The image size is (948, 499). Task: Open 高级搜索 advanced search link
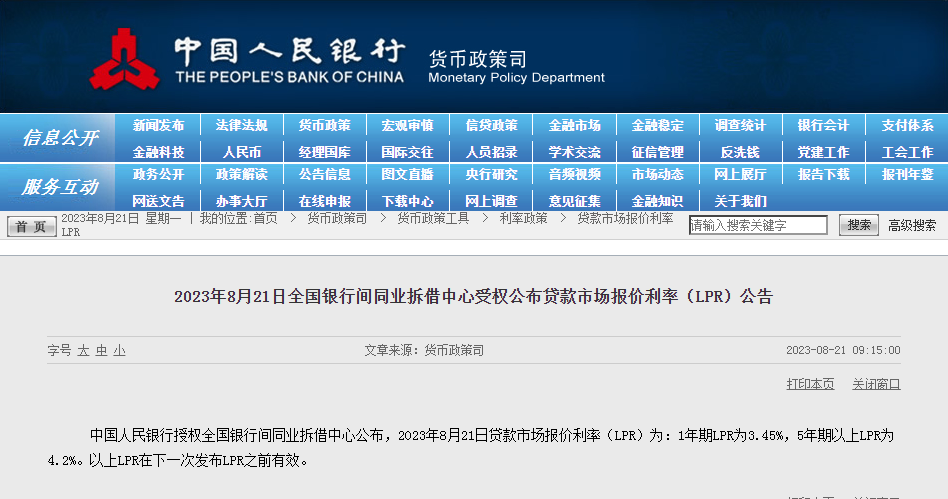tap(912, 226)
